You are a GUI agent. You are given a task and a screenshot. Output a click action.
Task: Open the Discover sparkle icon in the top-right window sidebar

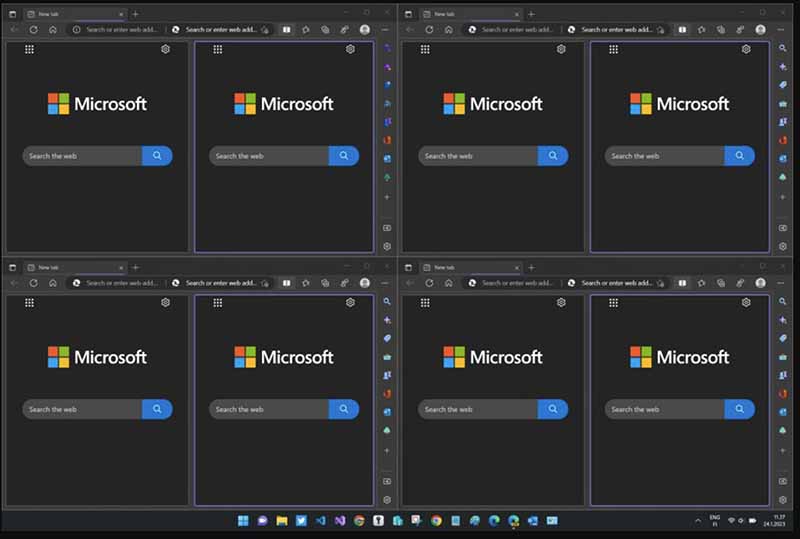click(783, 66)
